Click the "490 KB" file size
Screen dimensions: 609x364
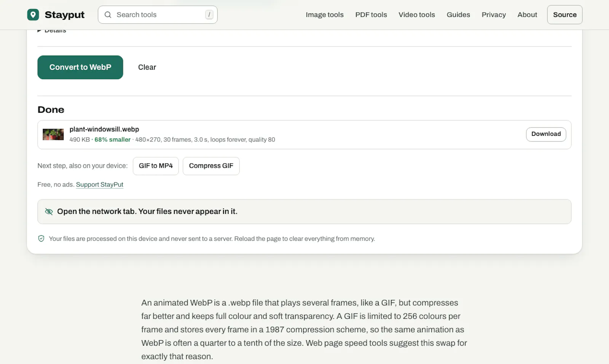[80, 140]
